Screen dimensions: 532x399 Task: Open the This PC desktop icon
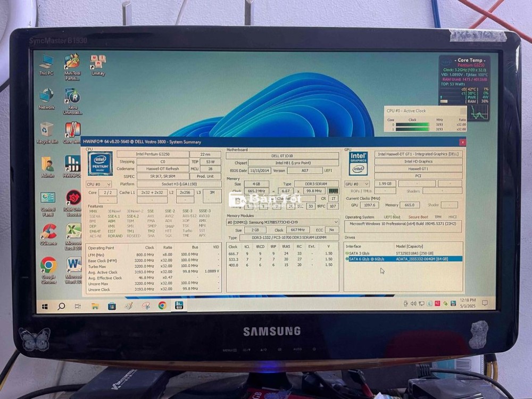[x=46, y=64]
